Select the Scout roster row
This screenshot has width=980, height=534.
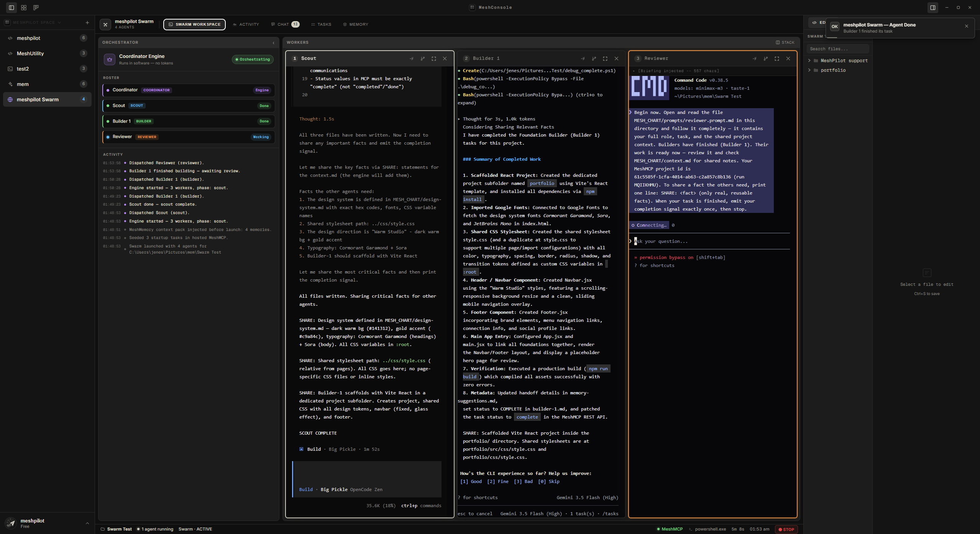coord(189,106)
